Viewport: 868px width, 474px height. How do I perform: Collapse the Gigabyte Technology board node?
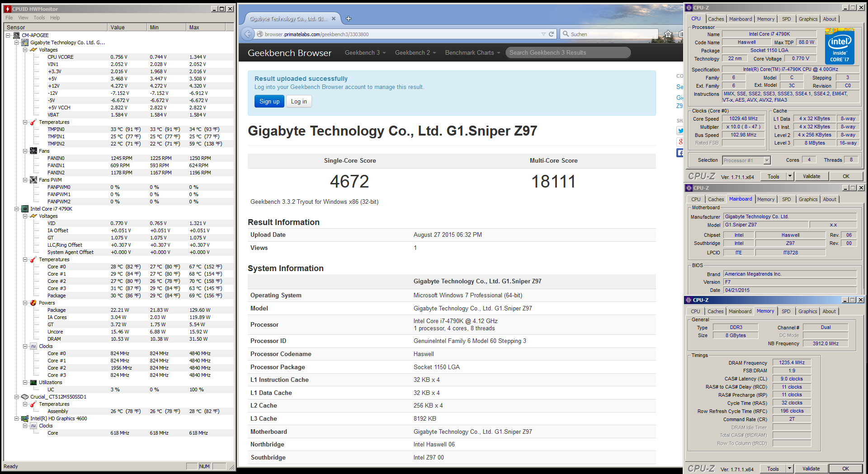click(x=17, y=42)
